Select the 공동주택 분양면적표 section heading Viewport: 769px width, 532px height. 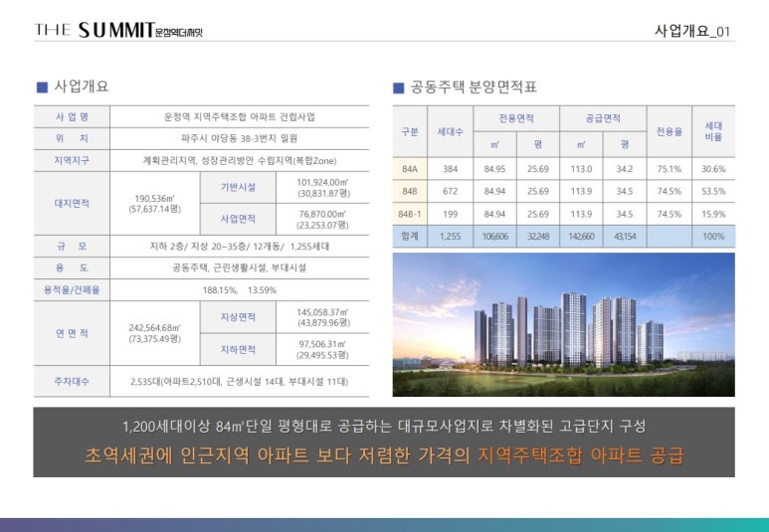[474, 88]
